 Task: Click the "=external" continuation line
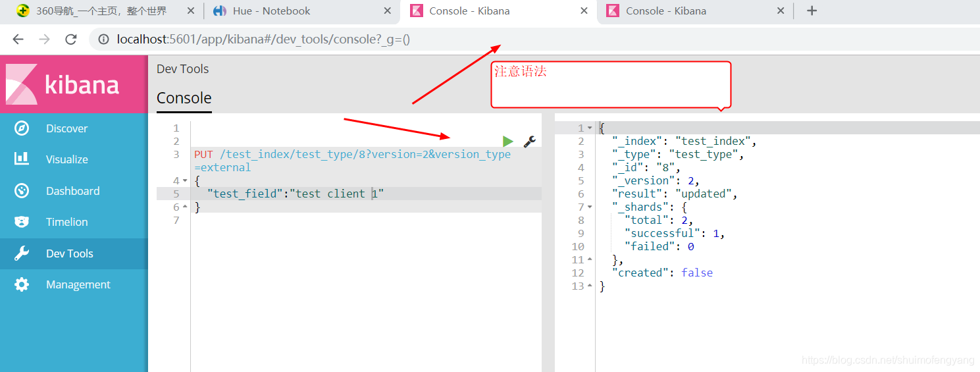tap(222, 167)
